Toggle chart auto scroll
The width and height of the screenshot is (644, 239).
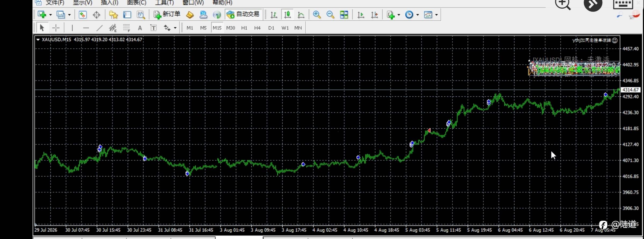(361, 15)
